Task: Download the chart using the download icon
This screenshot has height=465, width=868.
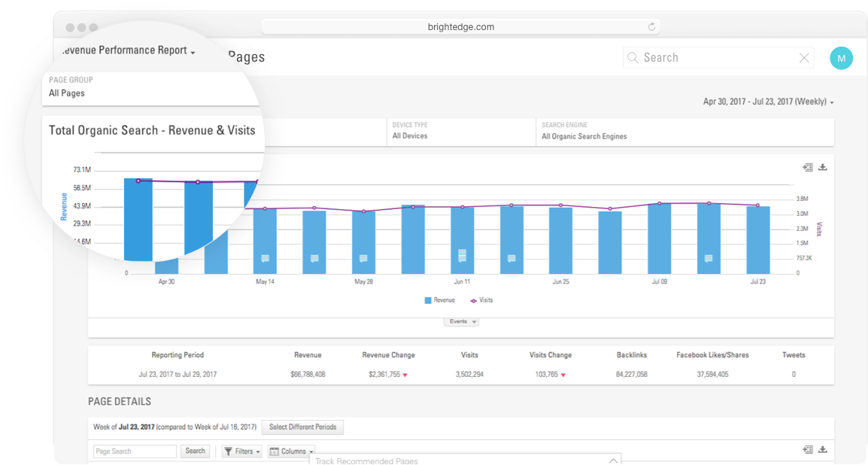Action: (823, 167)
